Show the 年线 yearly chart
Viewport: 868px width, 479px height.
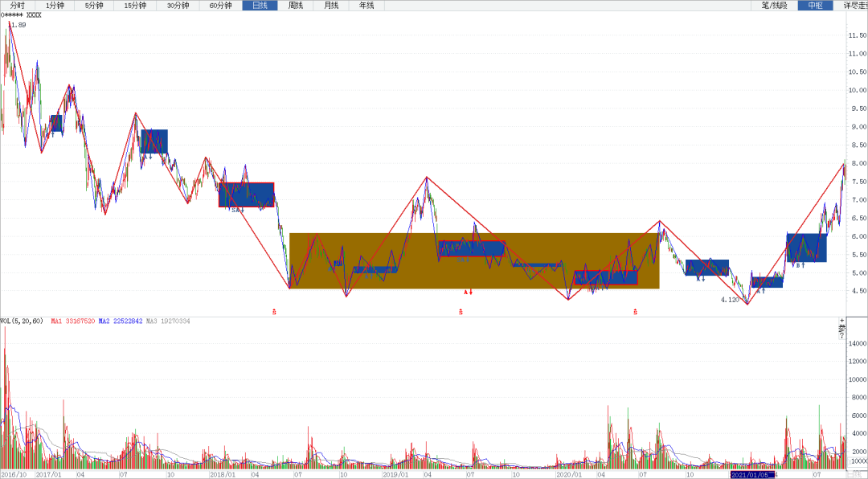(366, 6)
